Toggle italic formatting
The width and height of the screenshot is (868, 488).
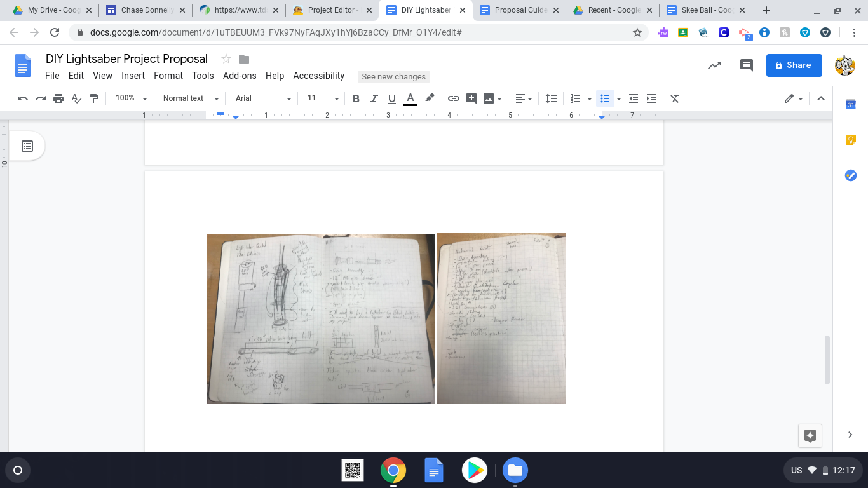pyautogui.click(x=374, y=98)
